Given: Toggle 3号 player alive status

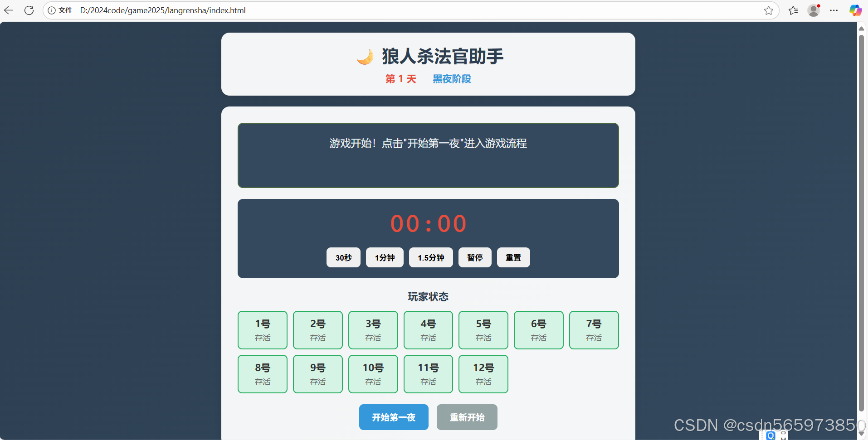Looking at the screenshot, I should click(373, 330).
